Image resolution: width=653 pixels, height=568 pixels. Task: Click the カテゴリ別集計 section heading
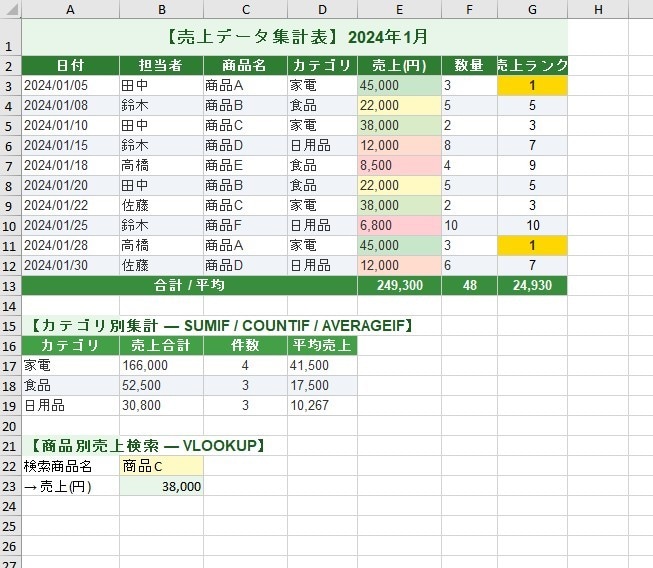222,326
